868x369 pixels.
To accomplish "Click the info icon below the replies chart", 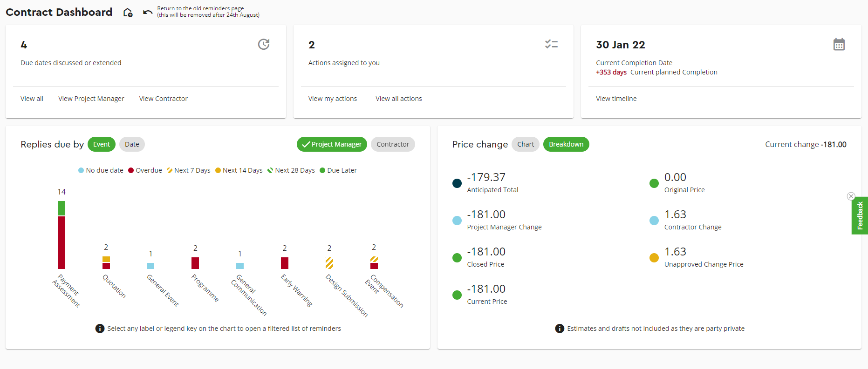I will pyautogui.click(x=100, y=329).
